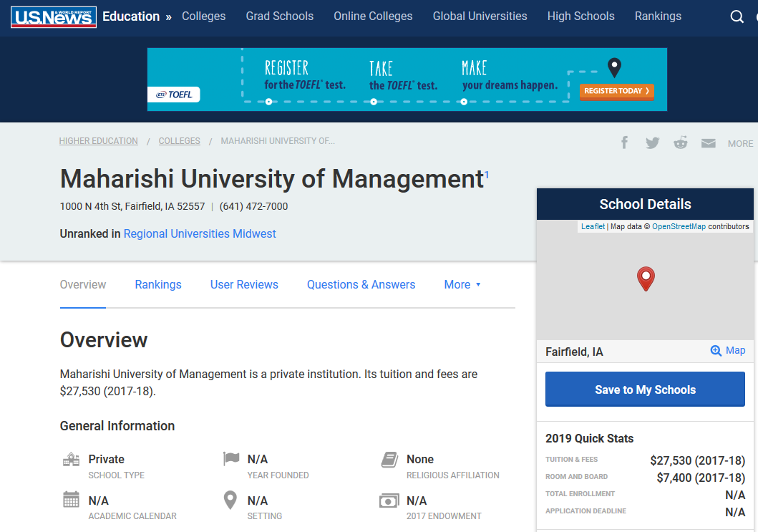Screen dimensions: 758x532
Task: Click REGISTER TODAY in the TOEFL ad
Action: click(616, 91)
